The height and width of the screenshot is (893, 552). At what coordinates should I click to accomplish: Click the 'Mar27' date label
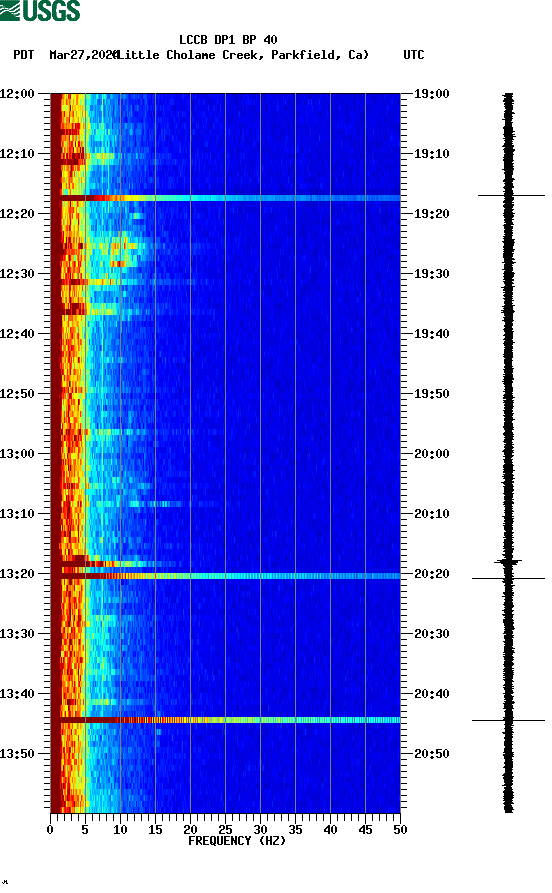pyautogui.click(x=67, y=55)
